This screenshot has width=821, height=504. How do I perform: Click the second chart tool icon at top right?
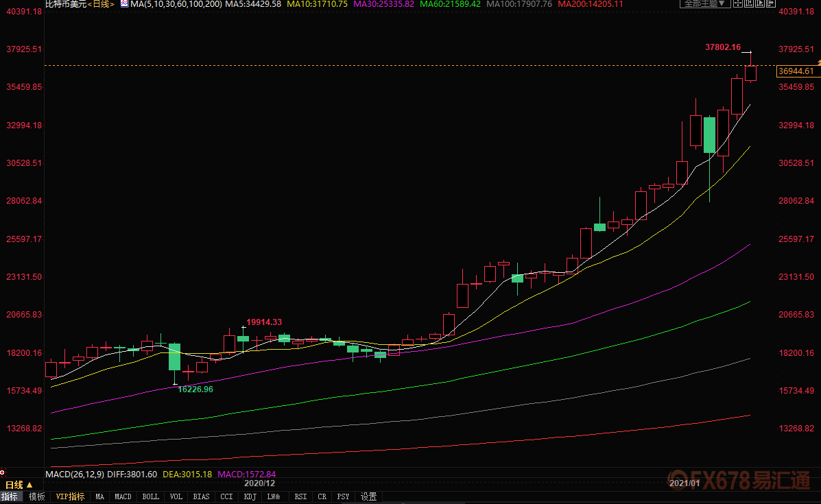(750, 3)
